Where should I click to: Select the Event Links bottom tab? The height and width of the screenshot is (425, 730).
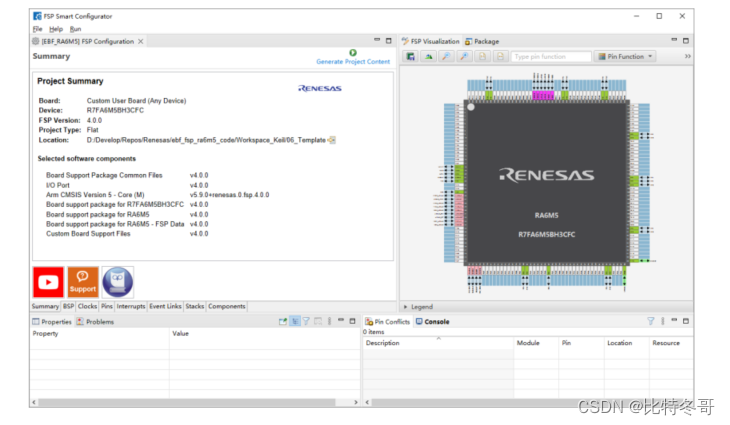click(x=165, y=306)
